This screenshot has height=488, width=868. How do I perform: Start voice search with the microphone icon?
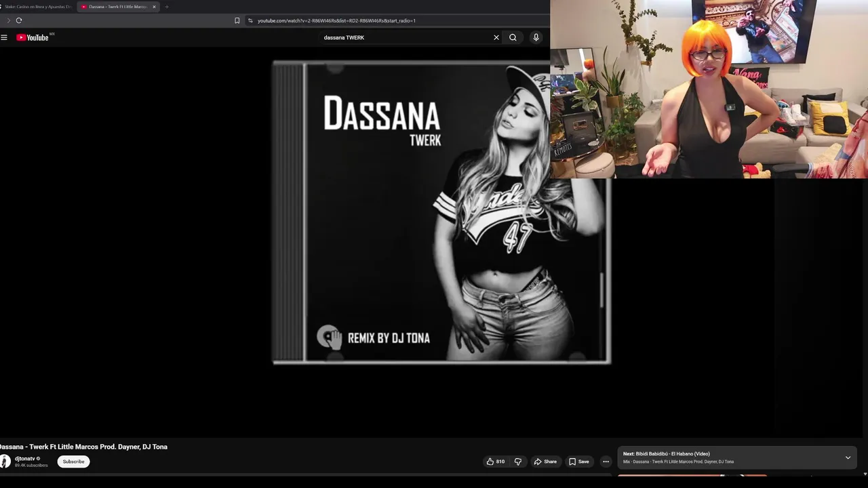pos(536,37)
